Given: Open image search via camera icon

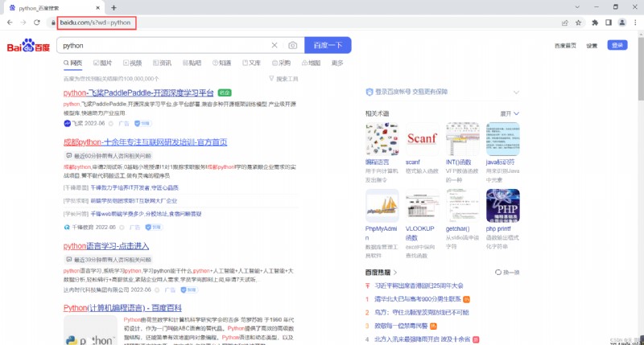Looking at the screenshot, I should click(292, 45).
